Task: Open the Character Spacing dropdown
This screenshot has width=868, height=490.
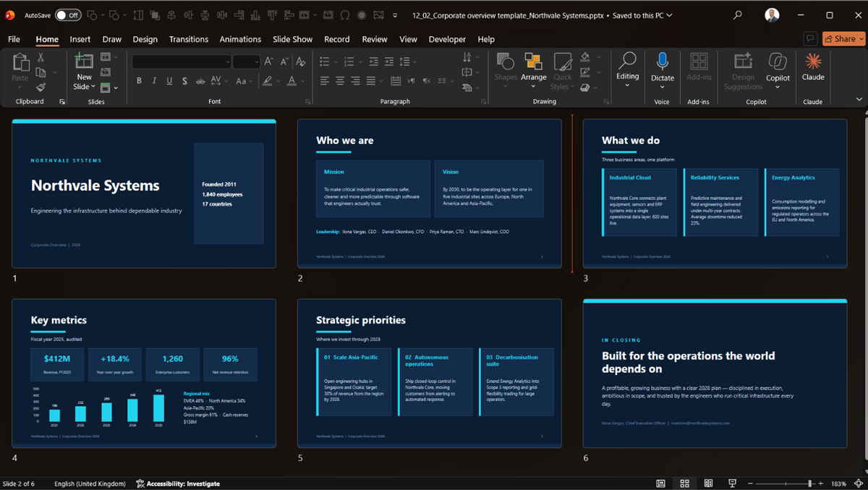Action: 220,81
